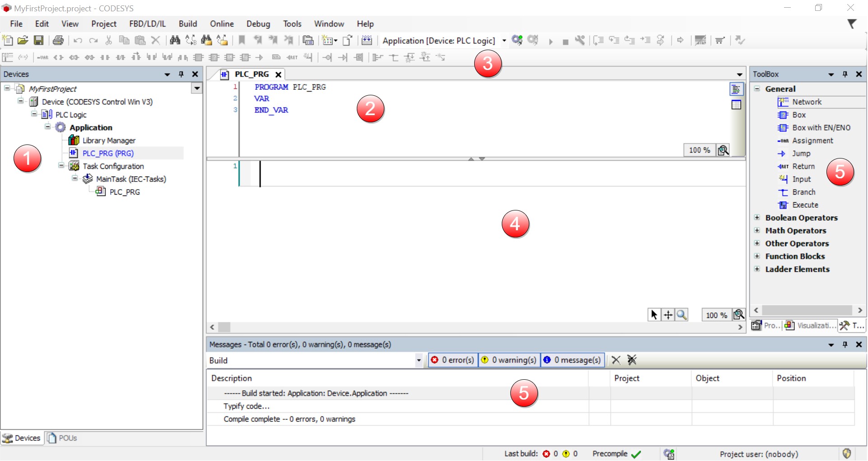The height and width of the screenshot is (461, 868).
Task: Toggle the 0 error(s) filter
Action: (453, 360)
